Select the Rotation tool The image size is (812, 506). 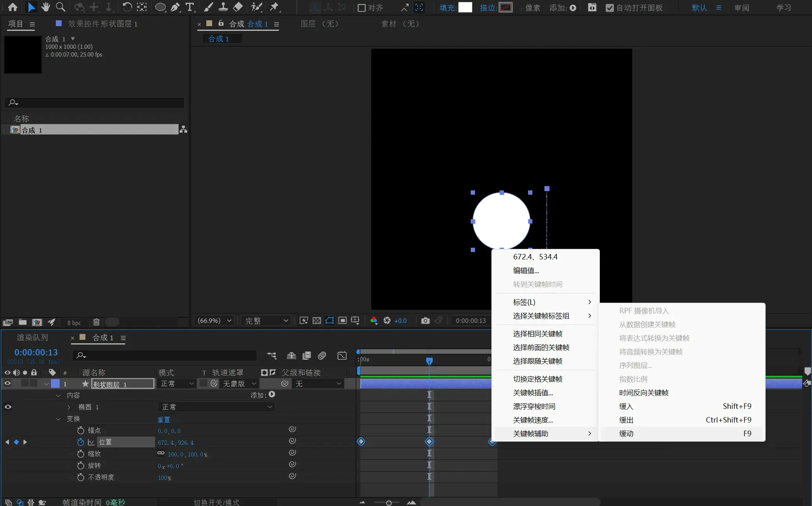coord(127,7)
